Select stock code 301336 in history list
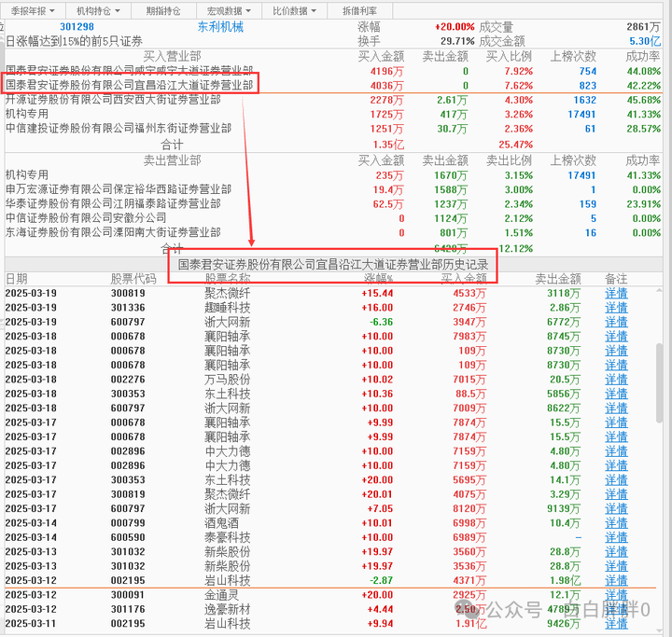The height and width of the screenshot is (637, 672). pyautogui.click(x=128, y=308)
